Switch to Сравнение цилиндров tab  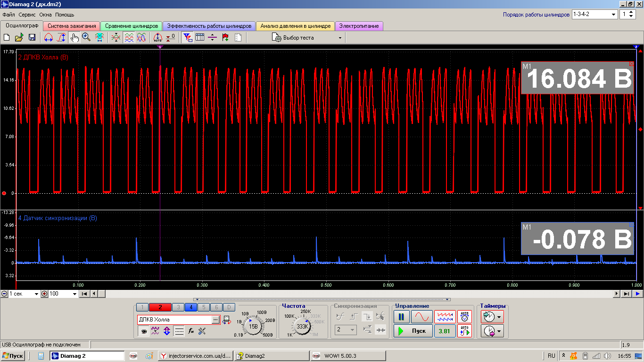(131, 26)
